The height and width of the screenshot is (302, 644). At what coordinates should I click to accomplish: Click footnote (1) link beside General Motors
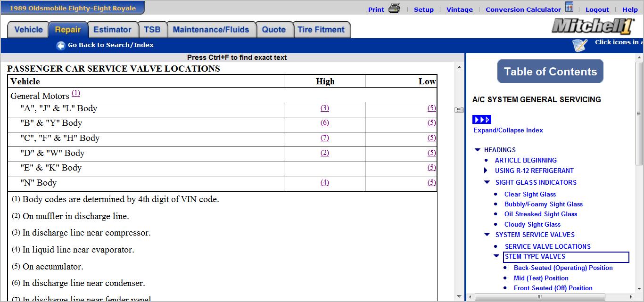coord(76,93)
